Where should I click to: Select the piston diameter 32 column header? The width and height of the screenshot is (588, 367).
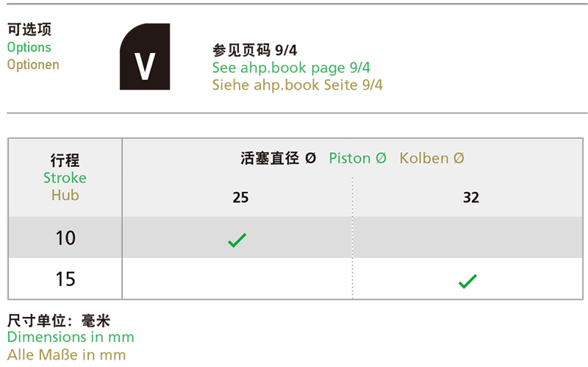pyautogui.click(x=471, y=197)
